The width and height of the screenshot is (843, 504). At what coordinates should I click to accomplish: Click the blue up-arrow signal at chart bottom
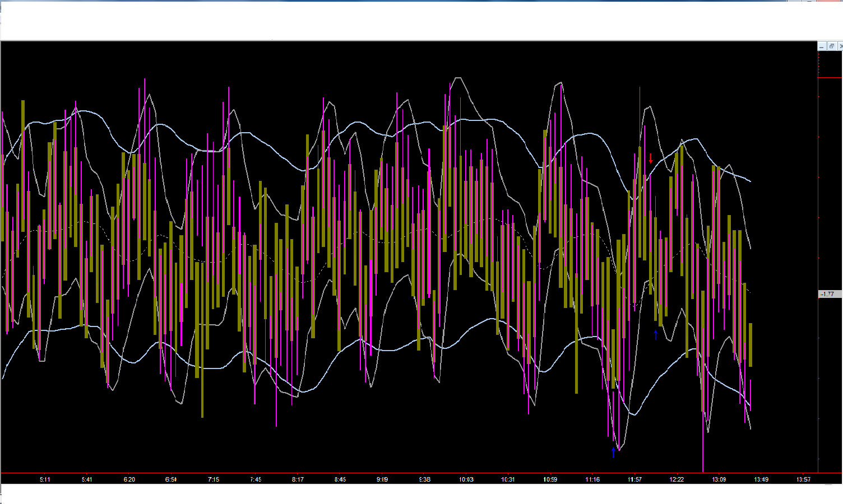click(613, 452)
